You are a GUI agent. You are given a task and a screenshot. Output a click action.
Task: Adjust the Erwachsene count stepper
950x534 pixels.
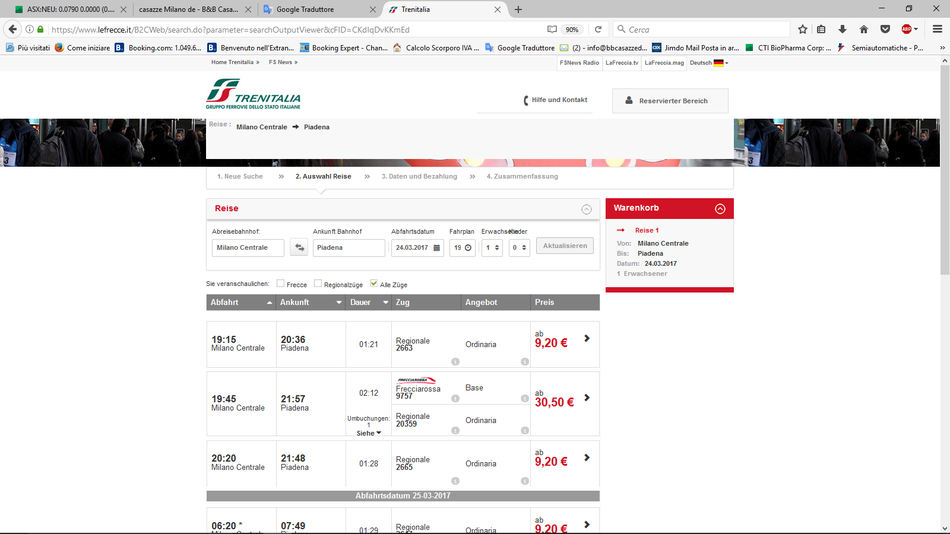click(x=497, y=247)
